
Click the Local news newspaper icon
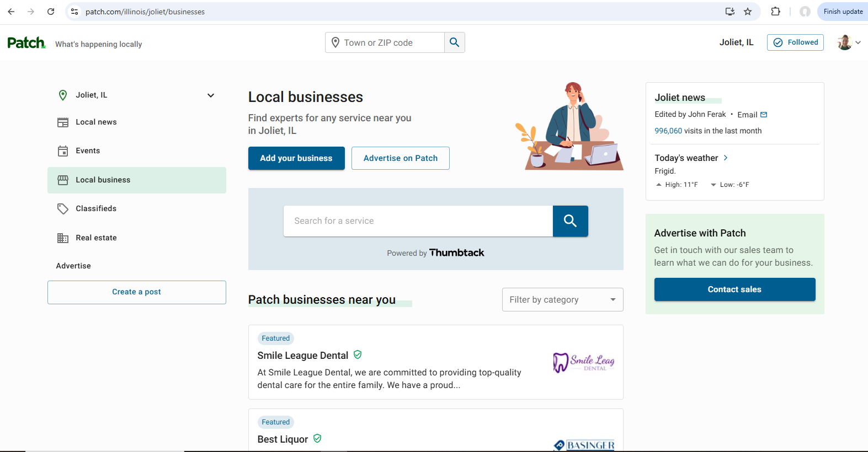pos(63,122)
